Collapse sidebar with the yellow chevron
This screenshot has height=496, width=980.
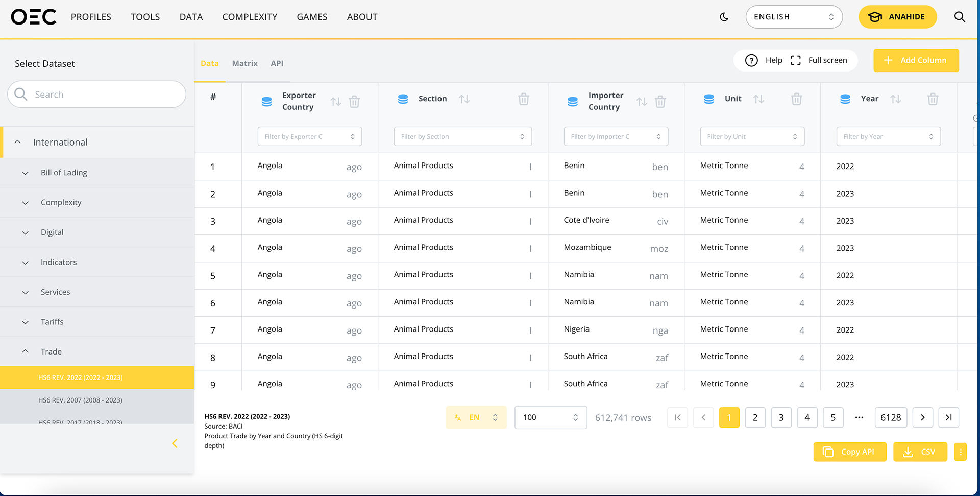[x=175, y=443]
